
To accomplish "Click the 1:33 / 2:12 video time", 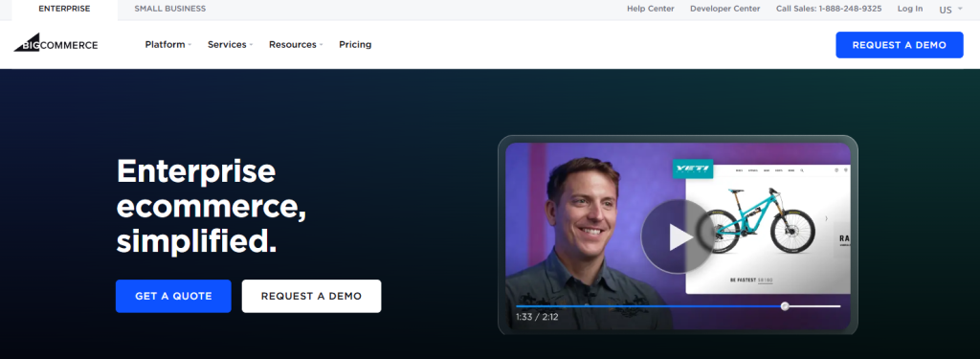I will [x=537, y=317].
